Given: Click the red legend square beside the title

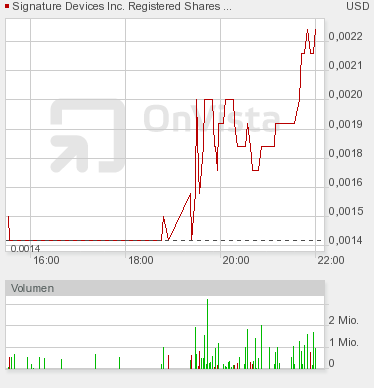Looking at the screenshot, I should tap(7, 6).
